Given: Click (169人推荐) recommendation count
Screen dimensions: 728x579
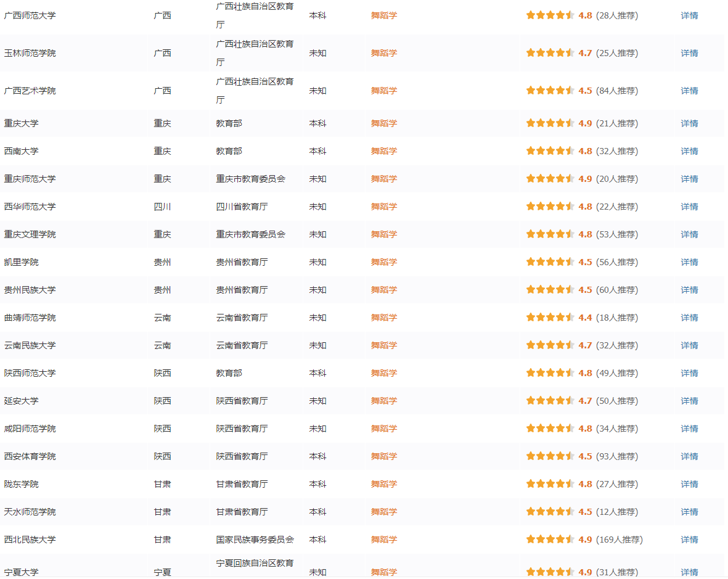Looking at the screenshot, I should point(620,540).
